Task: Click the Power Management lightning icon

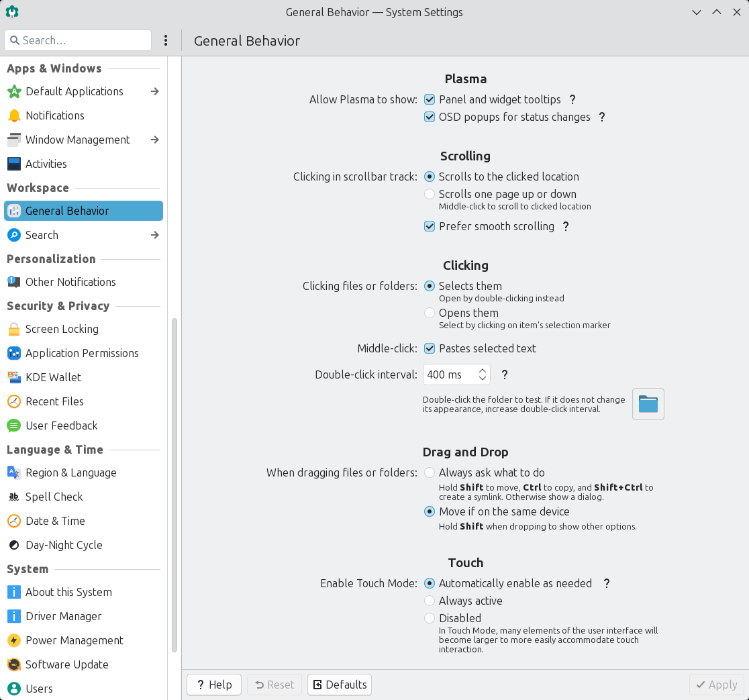Action: [x=14, y=640]
